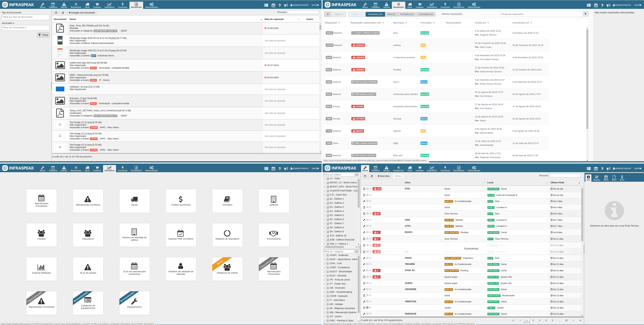Clear the Filtrar por categoria filter

tap(357, 252)
